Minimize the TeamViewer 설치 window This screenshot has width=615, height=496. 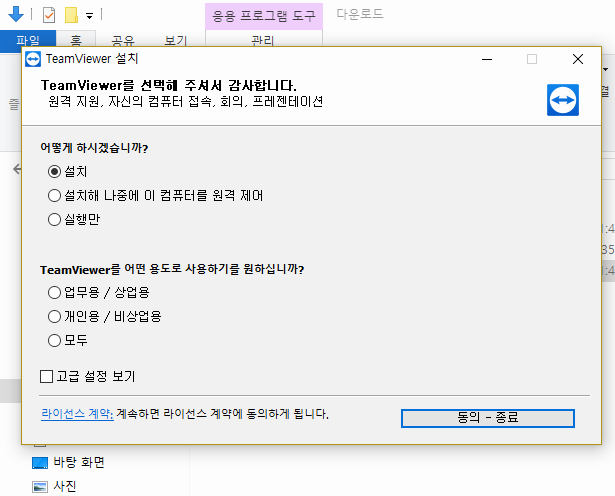coord(487,59)
